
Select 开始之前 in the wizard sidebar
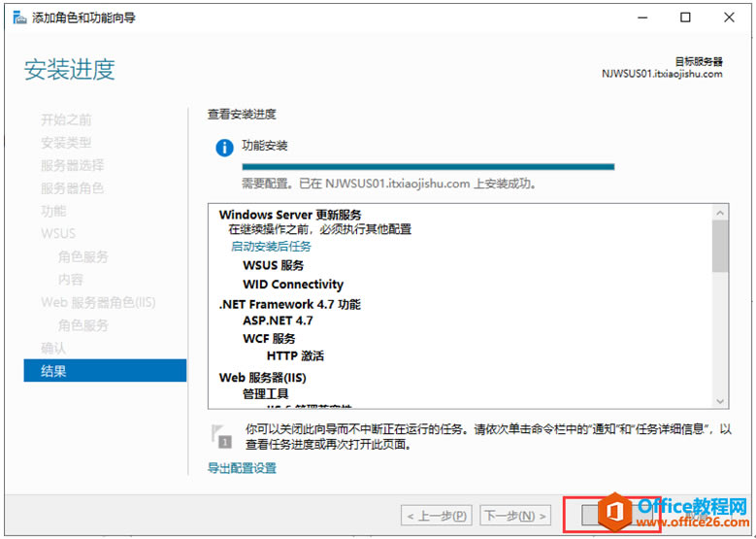coord(66,119)
